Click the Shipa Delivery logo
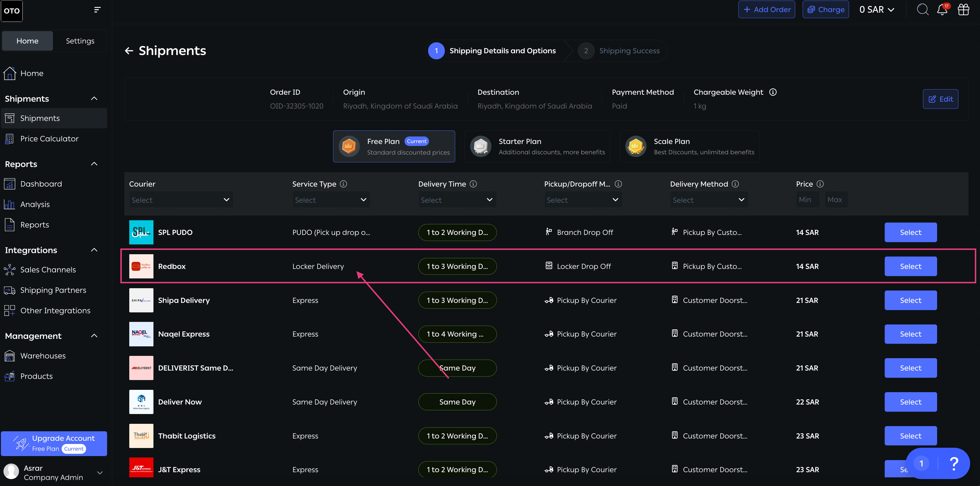 click(141, 300)
